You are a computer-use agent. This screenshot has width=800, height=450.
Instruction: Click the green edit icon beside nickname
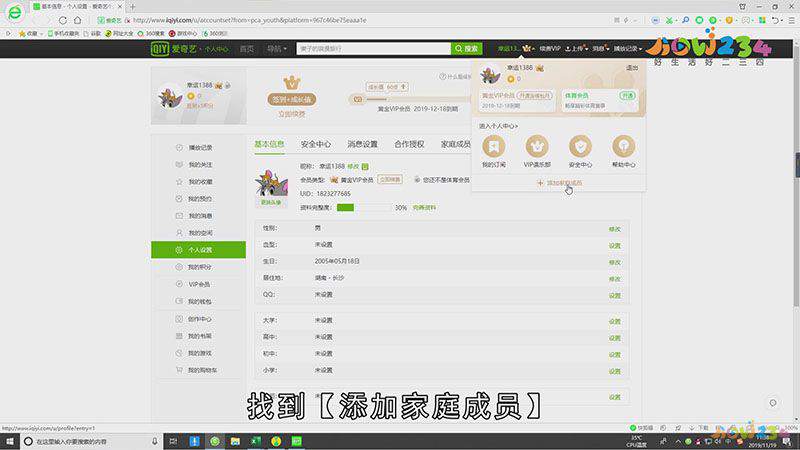coord(365,166)
